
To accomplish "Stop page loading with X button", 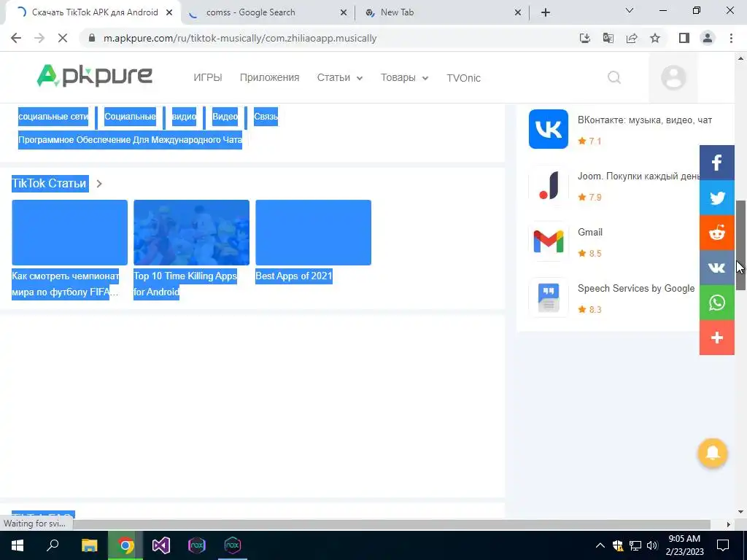I will [x=63, y=38].
